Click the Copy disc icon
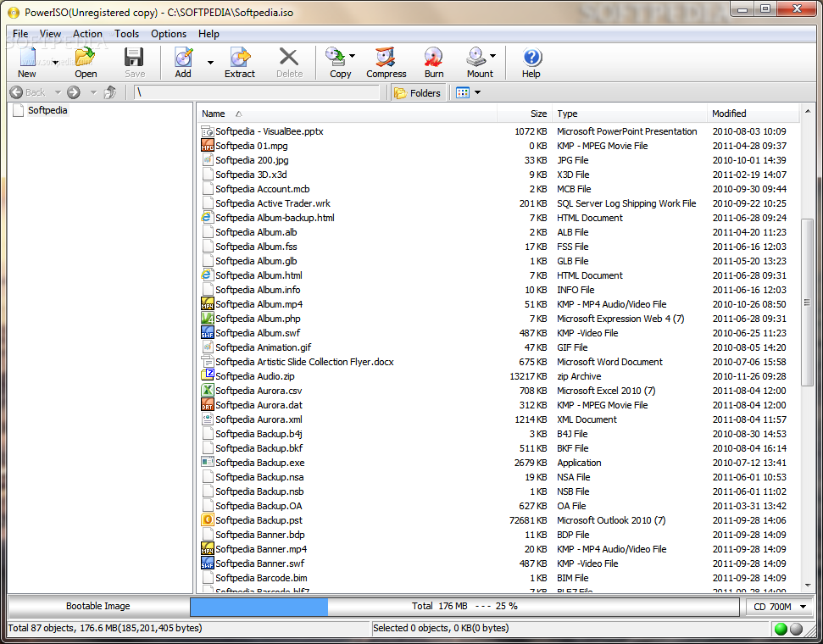823x644 pixels. 334,56
